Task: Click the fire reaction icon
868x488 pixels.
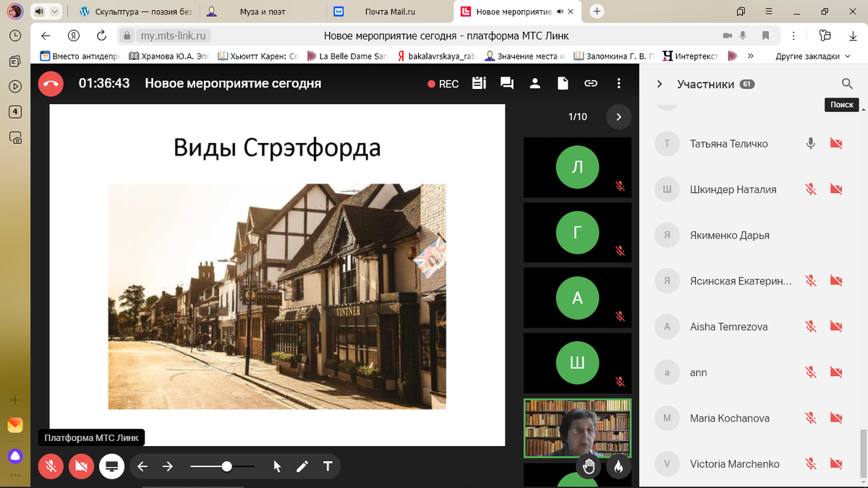Action: pos(618,467)
